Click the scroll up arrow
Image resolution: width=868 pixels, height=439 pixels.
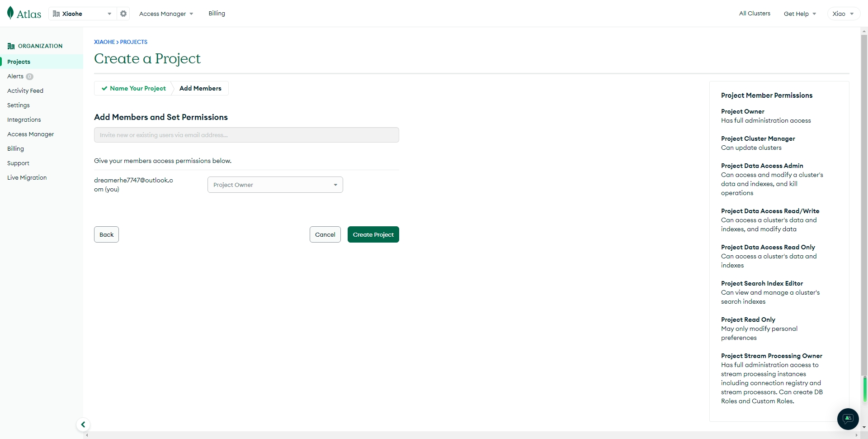tap(864, 32)
